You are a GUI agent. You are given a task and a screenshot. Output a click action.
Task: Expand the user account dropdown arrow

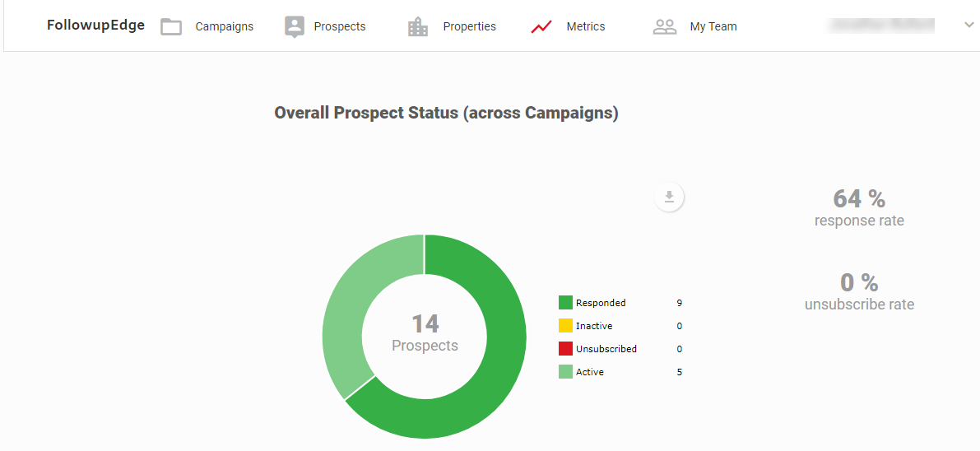coord(968,26)
